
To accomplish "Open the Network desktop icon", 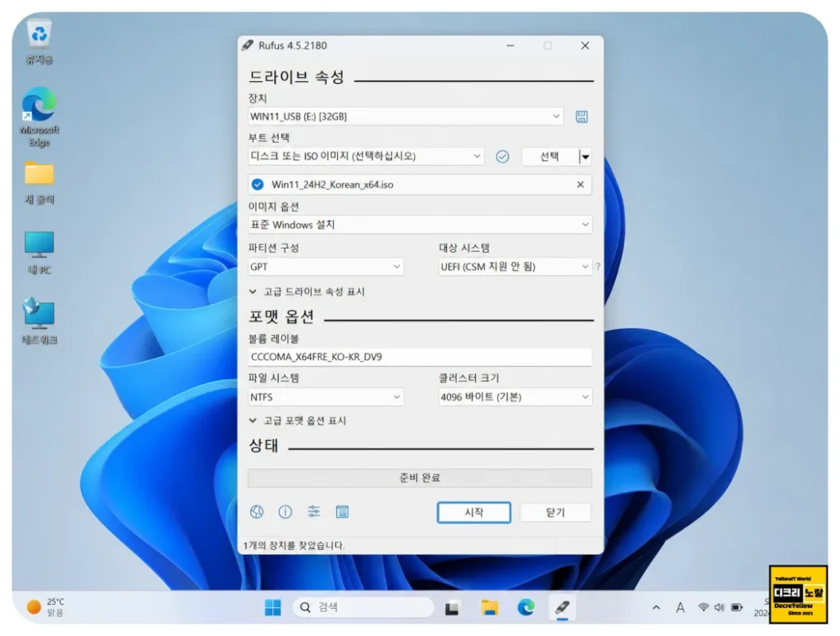I will 39,322.
